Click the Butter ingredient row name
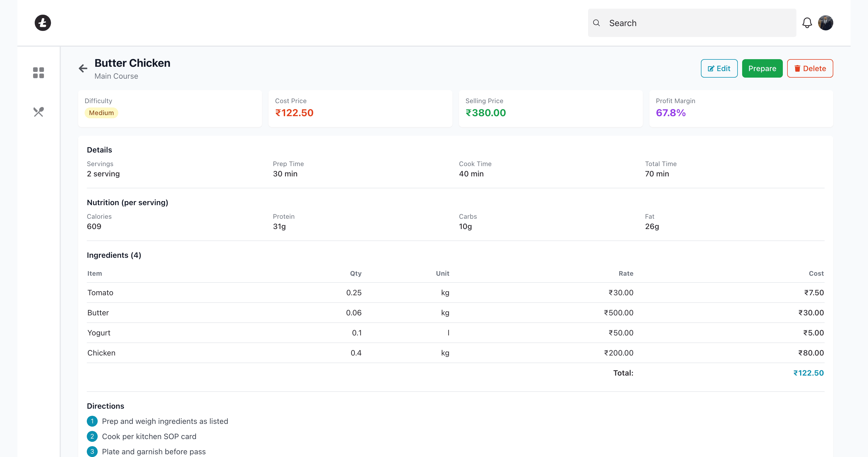The height and width of the screenshot is (457, 868). click(x=98, y=313)
